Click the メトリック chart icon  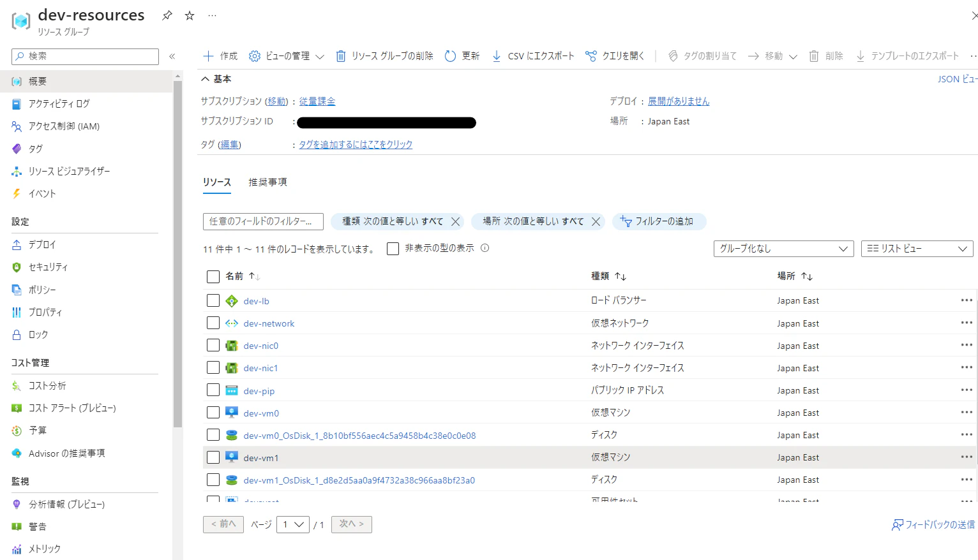(17, 549)
